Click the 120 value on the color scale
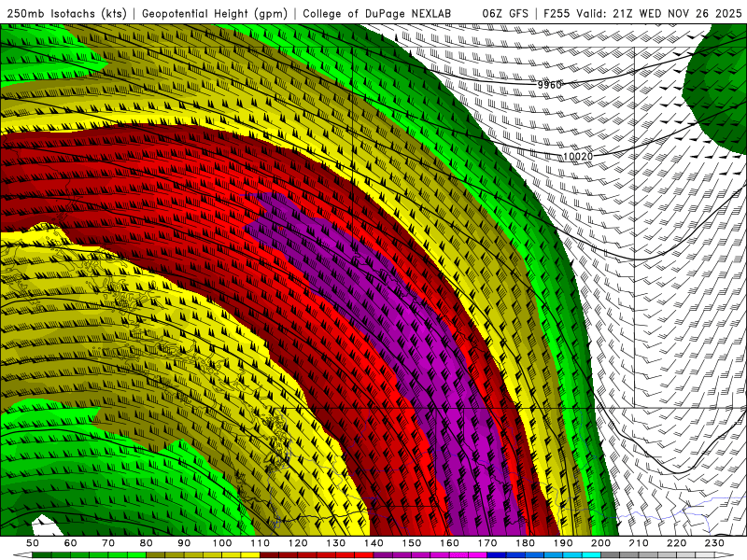The image size is (747, 560). click(x=298, y=543)
